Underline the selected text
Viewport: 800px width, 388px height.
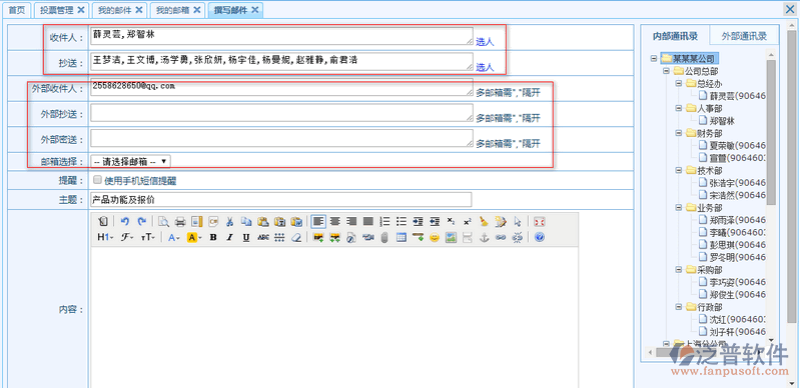coord(246,237)
